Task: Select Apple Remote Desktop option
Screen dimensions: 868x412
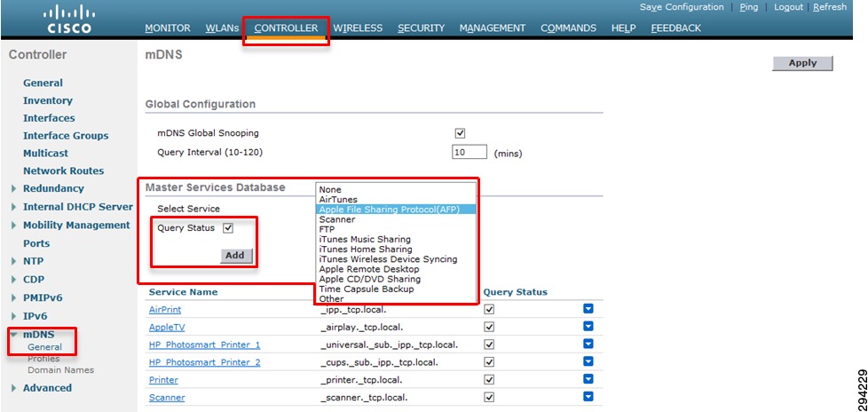Action: [396, 269]
